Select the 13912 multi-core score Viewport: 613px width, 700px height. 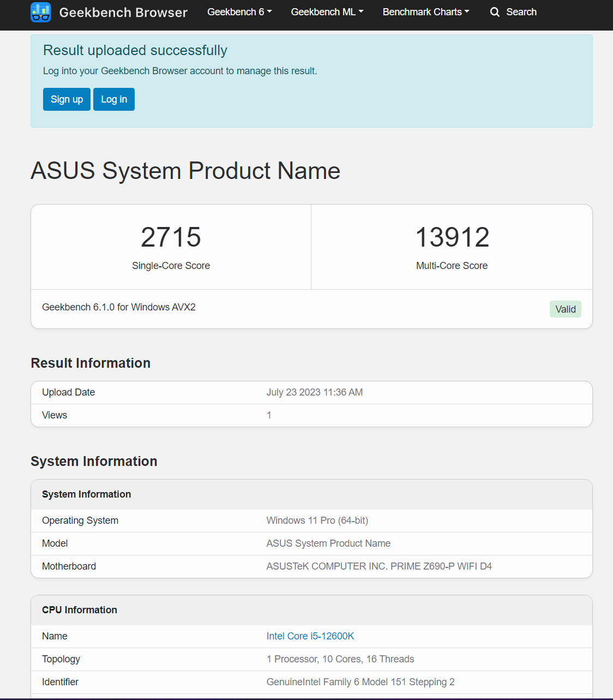452,237
